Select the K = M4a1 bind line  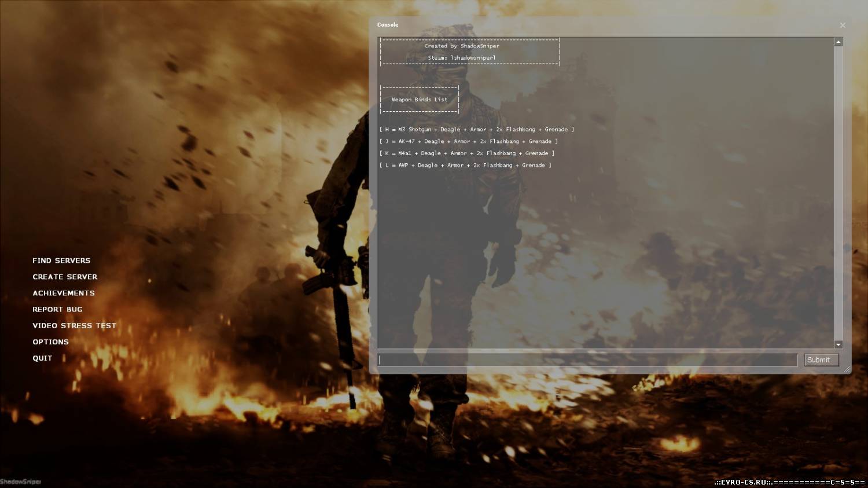click(467, 153)
